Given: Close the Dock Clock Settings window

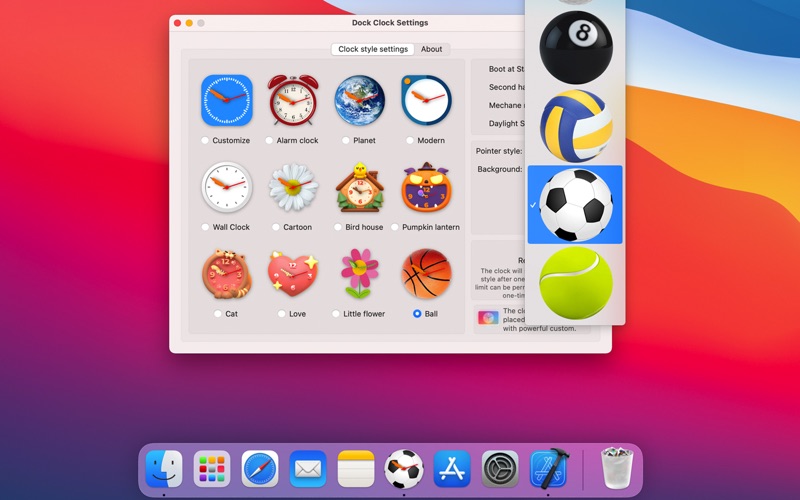Looking at the screenshot, I should [x=178, y=23].
